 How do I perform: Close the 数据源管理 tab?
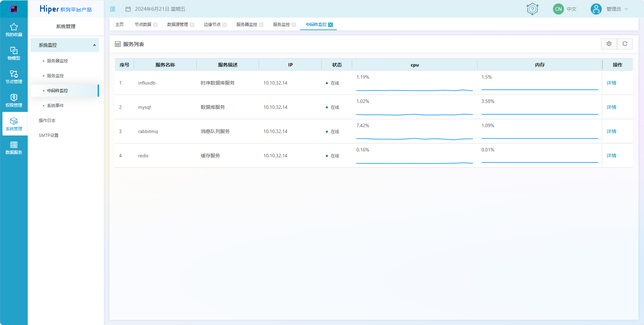[192, 25]
